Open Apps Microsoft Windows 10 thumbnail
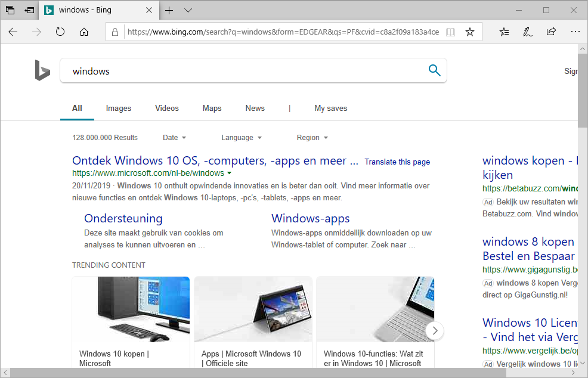The width and height of the screenshot is (588, 378). coord(253,309)
